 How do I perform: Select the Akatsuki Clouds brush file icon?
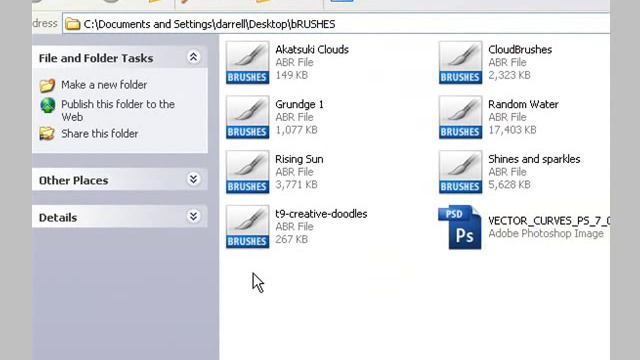(x=247, y=62)
